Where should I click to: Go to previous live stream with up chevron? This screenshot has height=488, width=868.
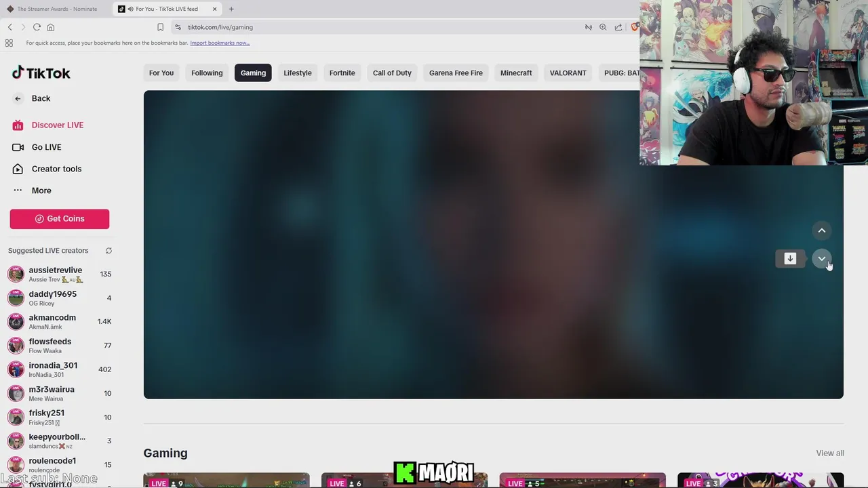pyautogui.click(x=821, y=231)
